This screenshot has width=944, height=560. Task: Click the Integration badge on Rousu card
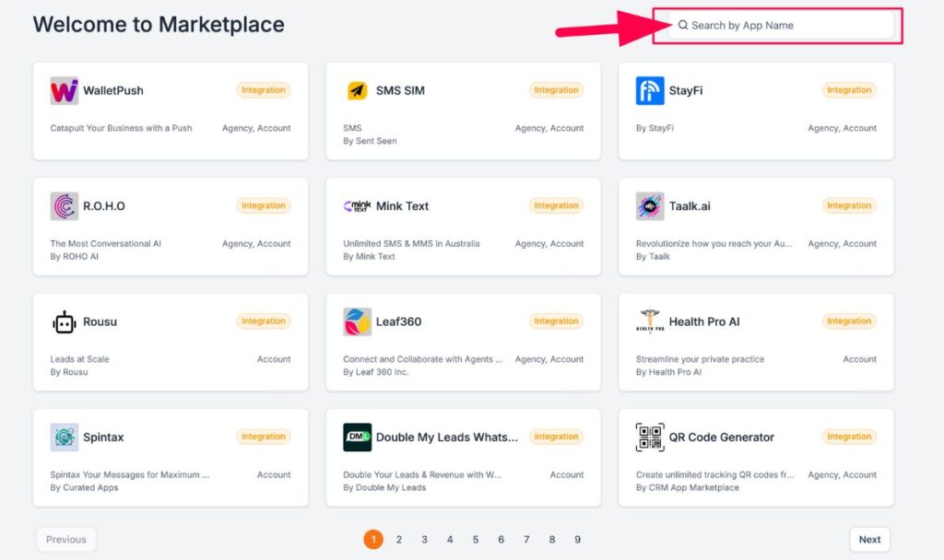[263, 321]
